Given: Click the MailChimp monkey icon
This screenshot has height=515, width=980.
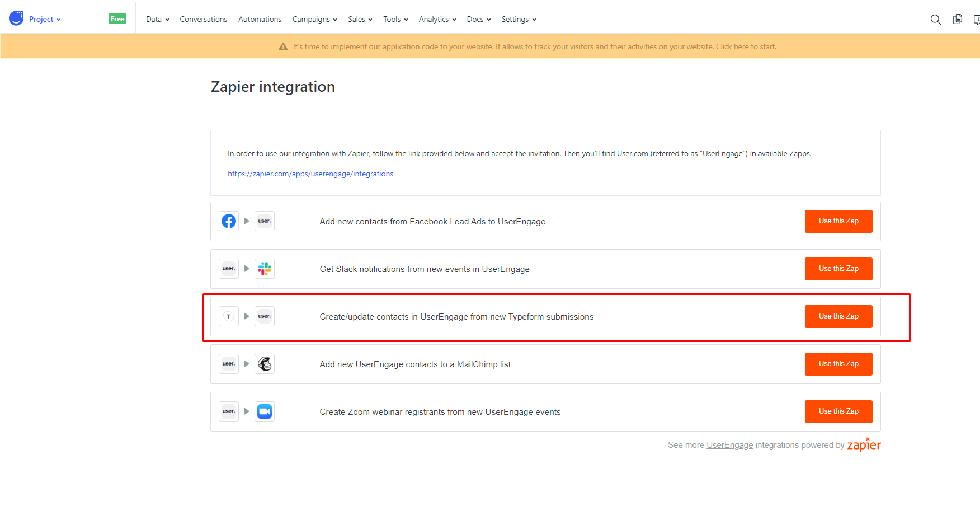Looking at the screenshot, I should 265,364.
